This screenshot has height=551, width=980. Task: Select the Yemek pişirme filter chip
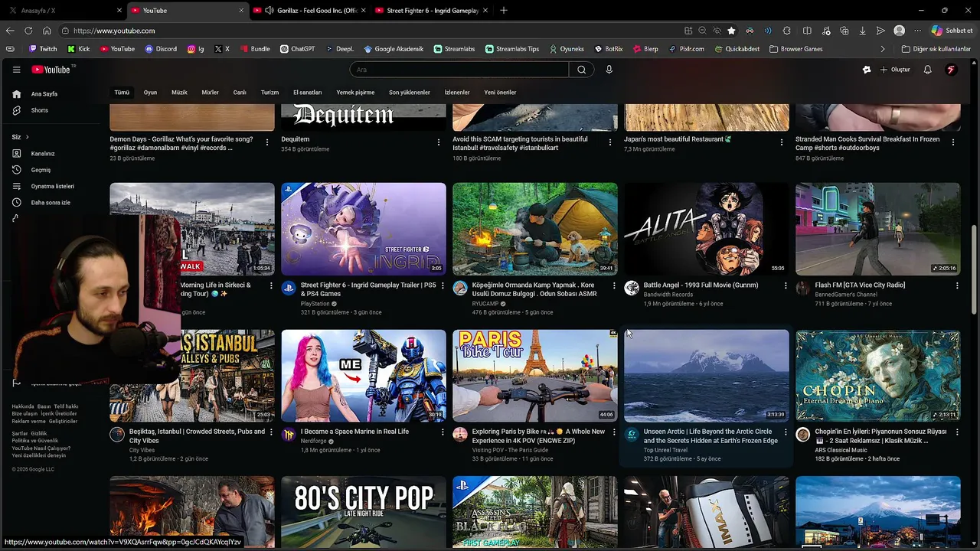coord(355,93)
